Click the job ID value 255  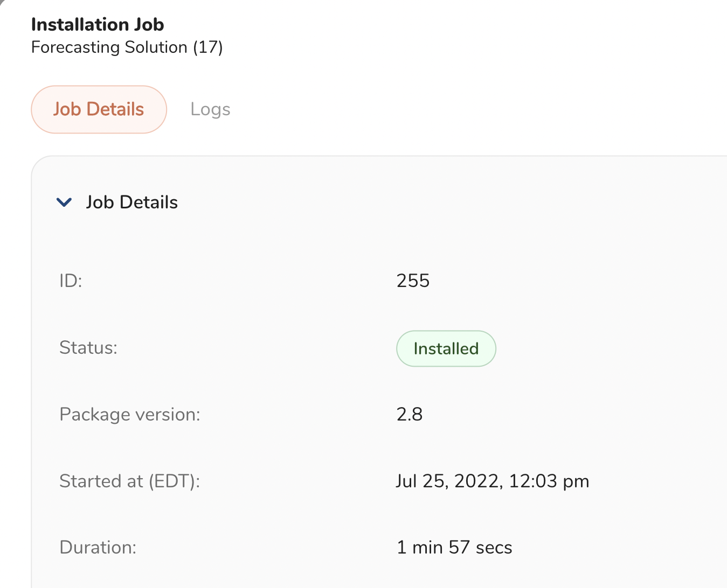coord(413,281)
